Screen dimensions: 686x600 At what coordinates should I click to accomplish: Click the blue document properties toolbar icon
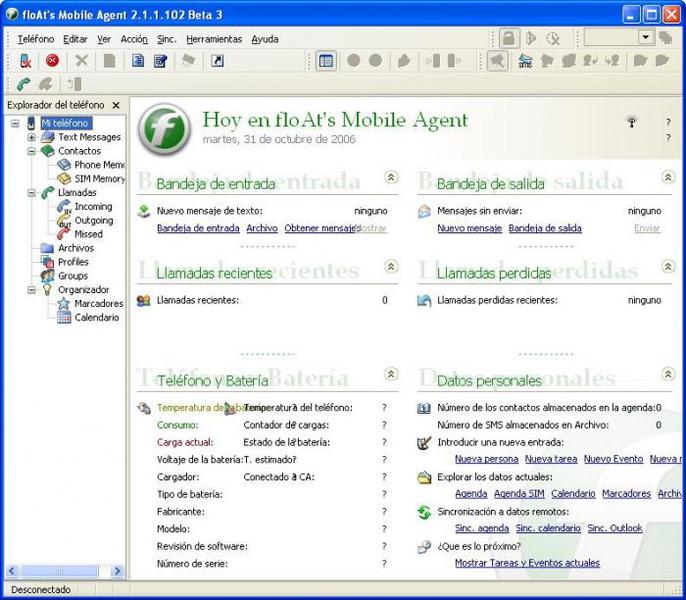click(x=138, y=60)
